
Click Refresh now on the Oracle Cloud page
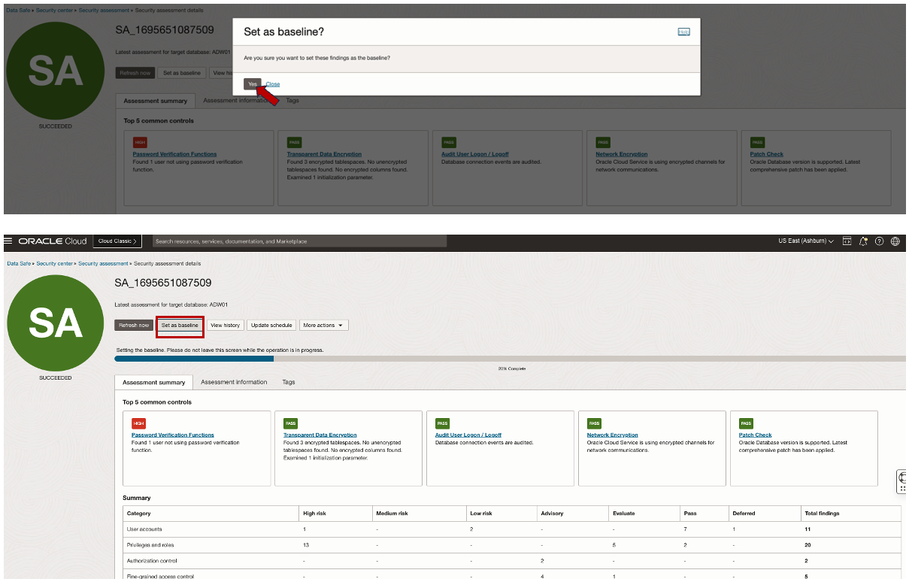tap(134, 326)
